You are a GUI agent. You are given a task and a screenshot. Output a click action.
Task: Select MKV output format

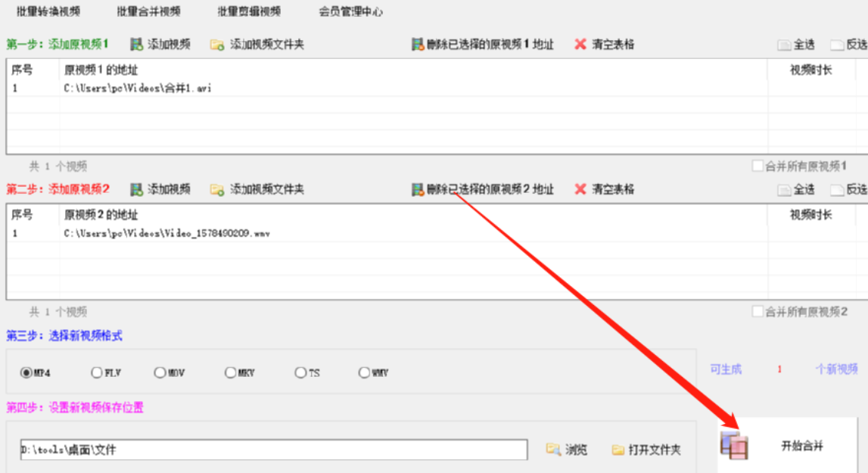[230, 373]
